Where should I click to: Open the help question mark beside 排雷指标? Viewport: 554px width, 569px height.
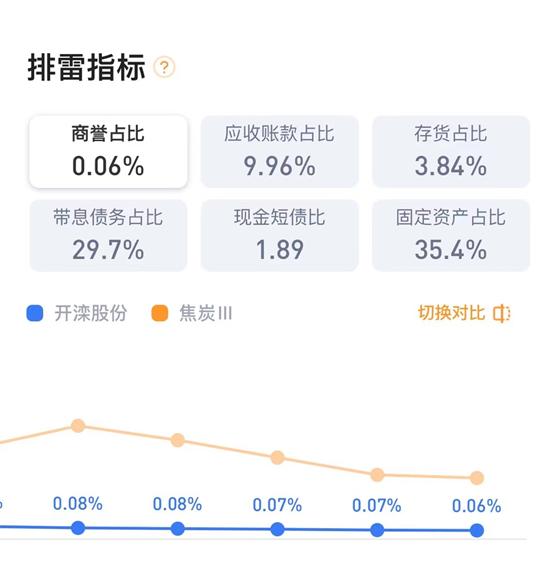(x=164, y=67)
